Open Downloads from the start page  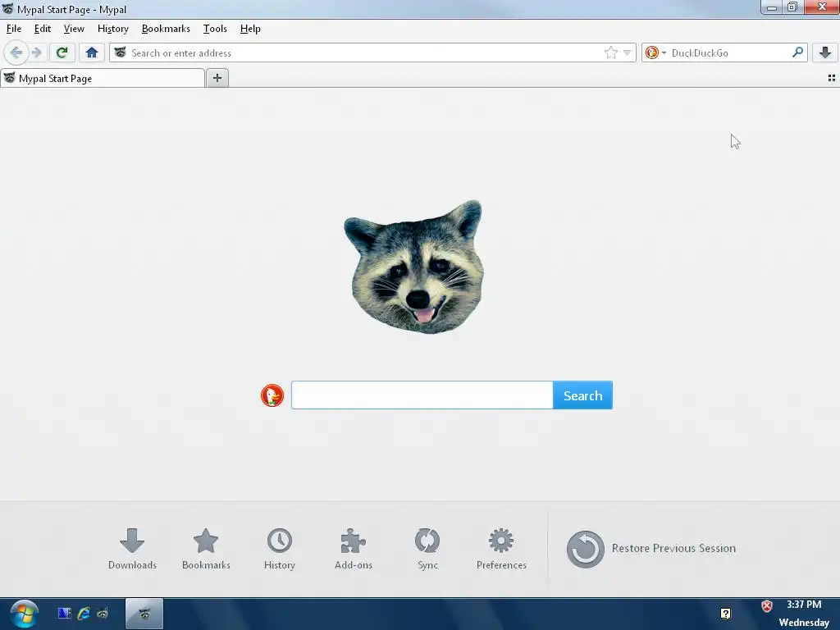tap(132, 549)
